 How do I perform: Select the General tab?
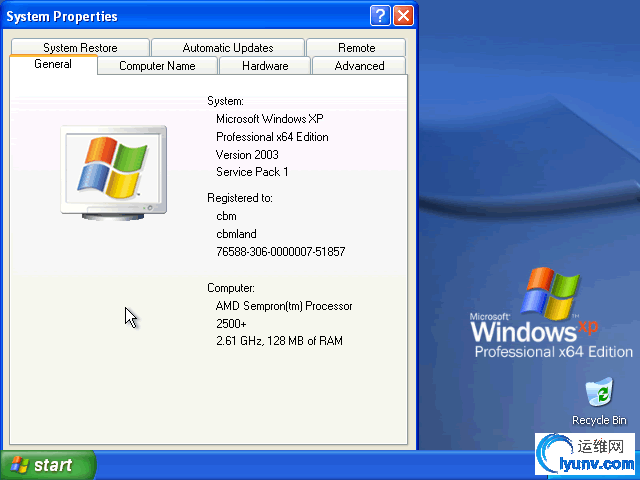tap(53, 64)
